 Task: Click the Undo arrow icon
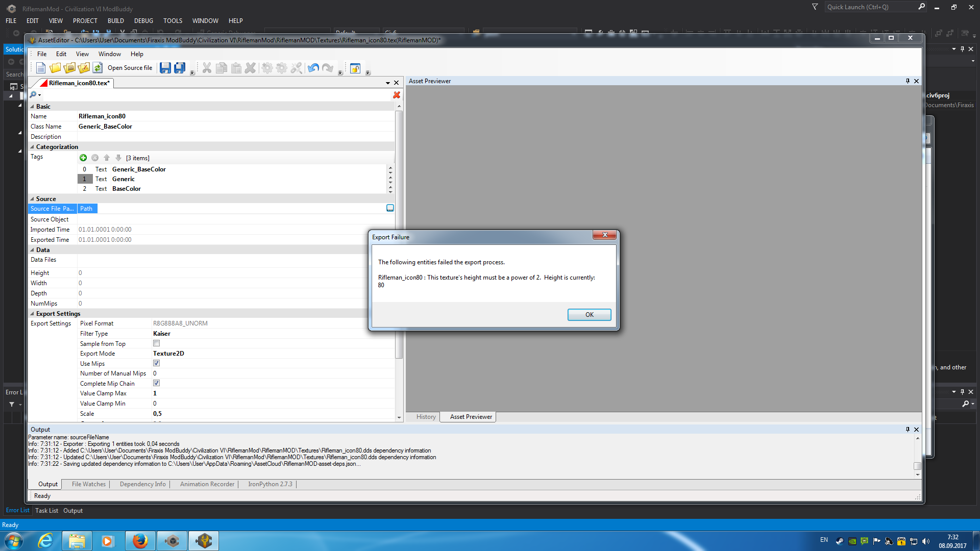(313, 68)
